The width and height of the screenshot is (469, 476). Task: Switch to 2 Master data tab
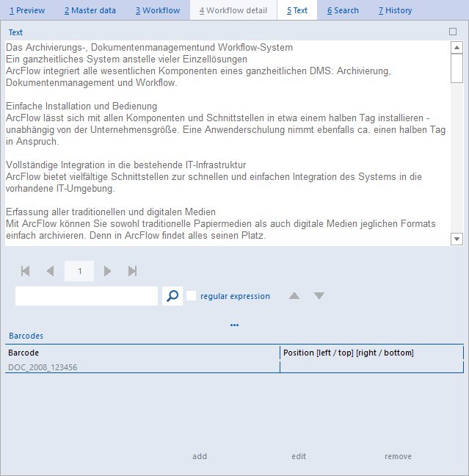tap(90, 10)
